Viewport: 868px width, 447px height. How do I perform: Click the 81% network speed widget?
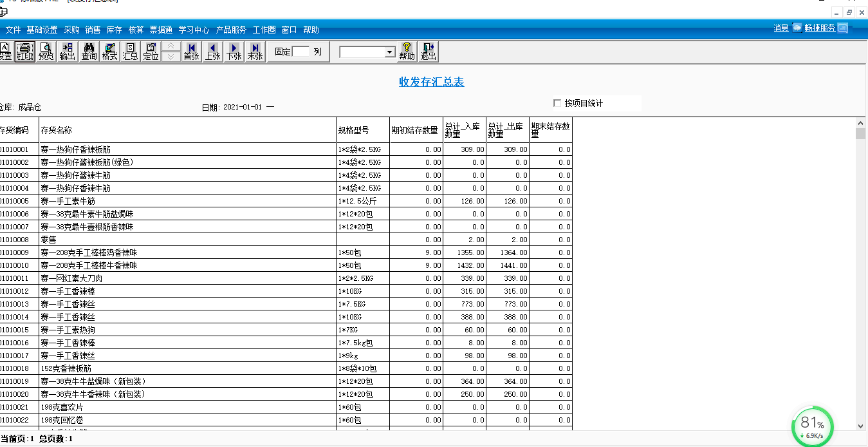point(812,426)
